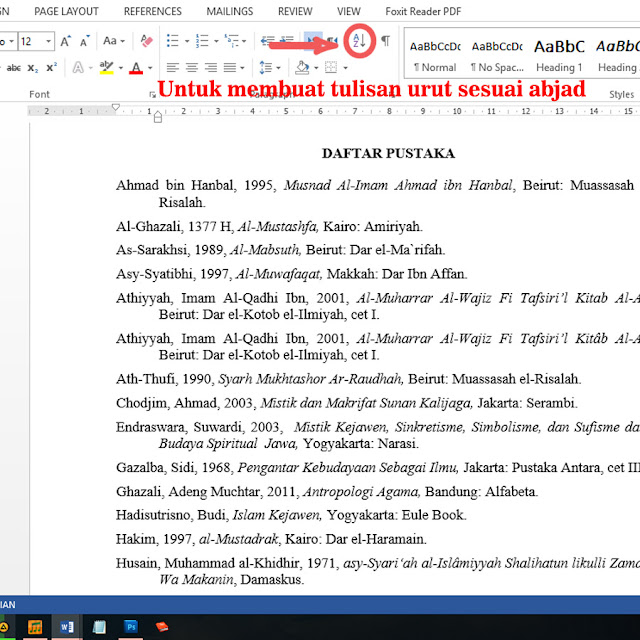Click the Word icon in the taskbar

(67, 627)
